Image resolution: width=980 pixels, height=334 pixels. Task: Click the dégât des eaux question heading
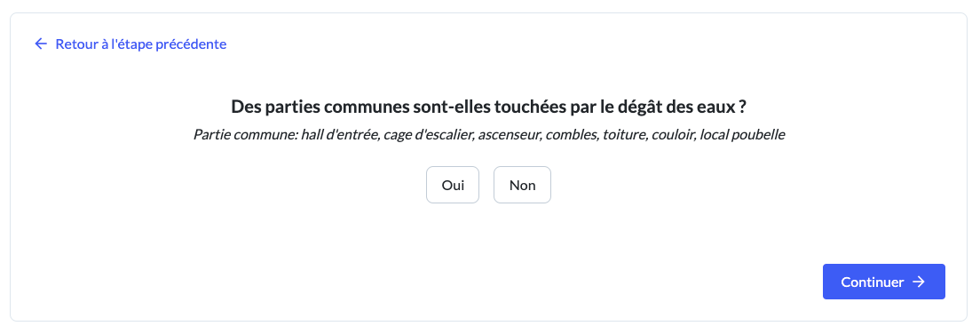489,107
